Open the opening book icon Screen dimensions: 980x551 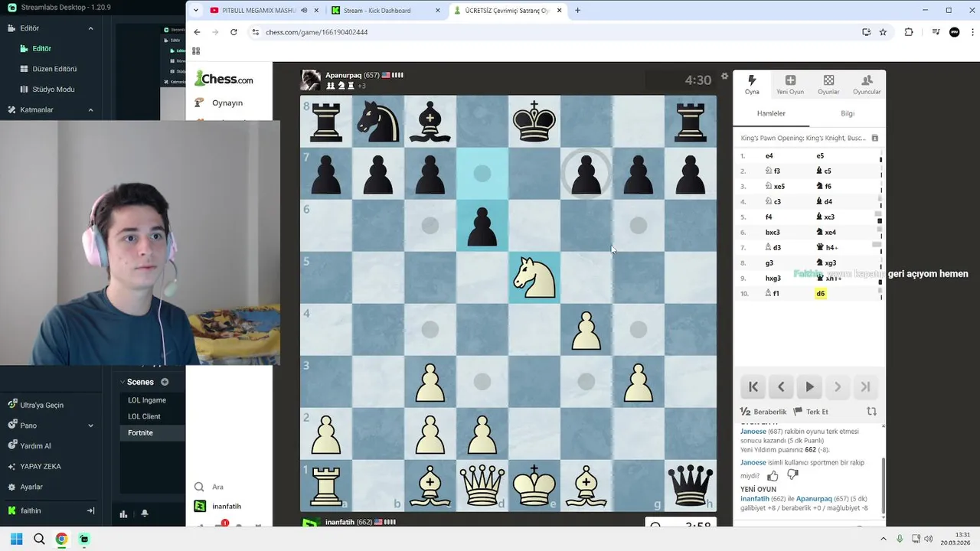click(x=875, y=139)
